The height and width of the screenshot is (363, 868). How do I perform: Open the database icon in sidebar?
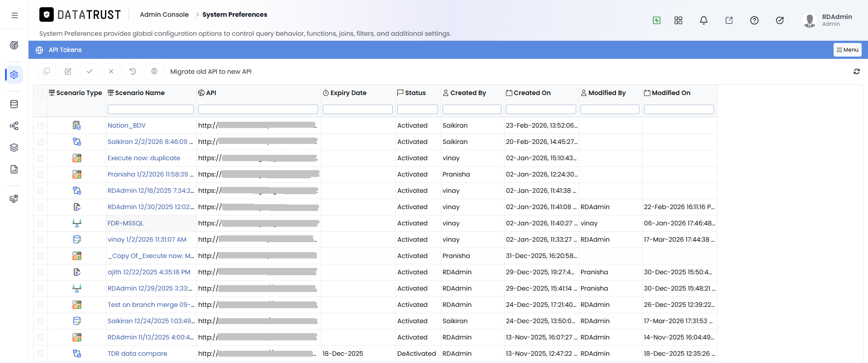point(14,104)
